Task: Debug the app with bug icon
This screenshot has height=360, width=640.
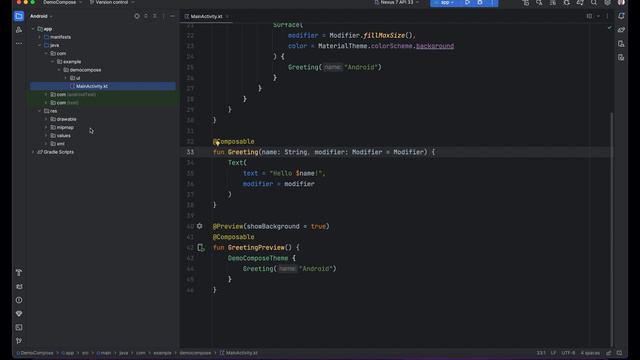Action: (480, 2)
